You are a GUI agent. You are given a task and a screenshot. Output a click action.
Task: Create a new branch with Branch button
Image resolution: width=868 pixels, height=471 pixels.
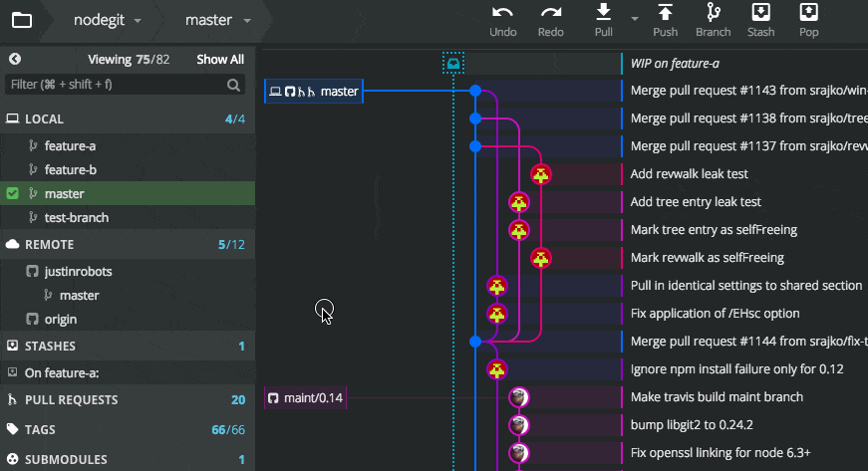pos(713,21)
